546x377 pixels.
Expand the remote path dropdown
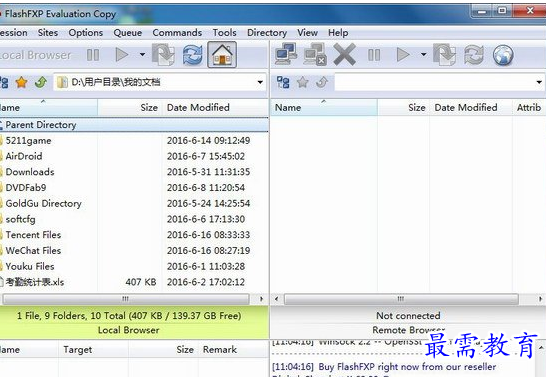[539, 83]
